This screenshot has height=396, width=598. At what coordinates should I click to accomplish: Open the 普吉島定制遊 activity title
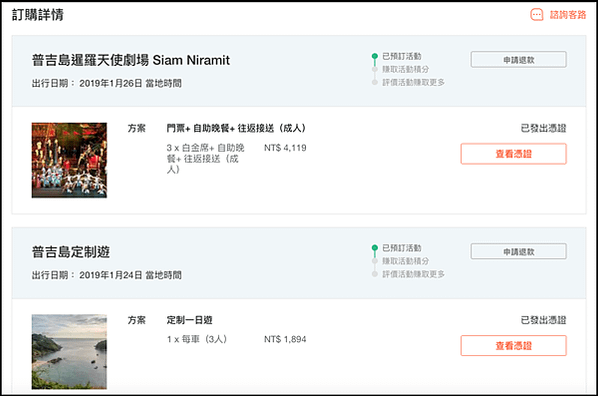point(71,252)
